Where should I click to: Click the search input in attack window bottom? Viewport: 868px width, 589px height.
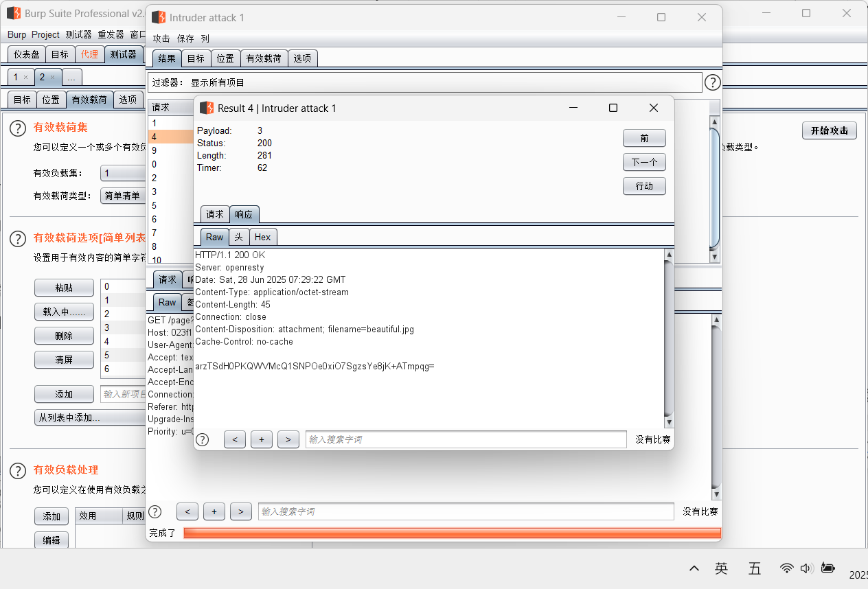pyautogui.click(x=466, y=511)
